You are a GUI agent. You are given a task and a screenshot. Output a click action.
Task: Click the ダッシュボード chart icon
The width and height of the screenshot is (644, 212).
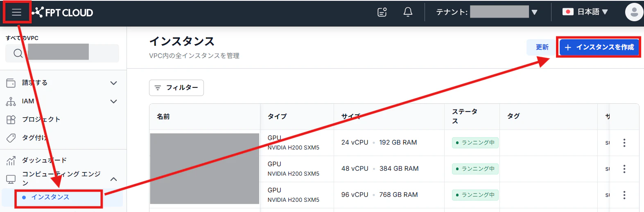(x=11, y=161)
